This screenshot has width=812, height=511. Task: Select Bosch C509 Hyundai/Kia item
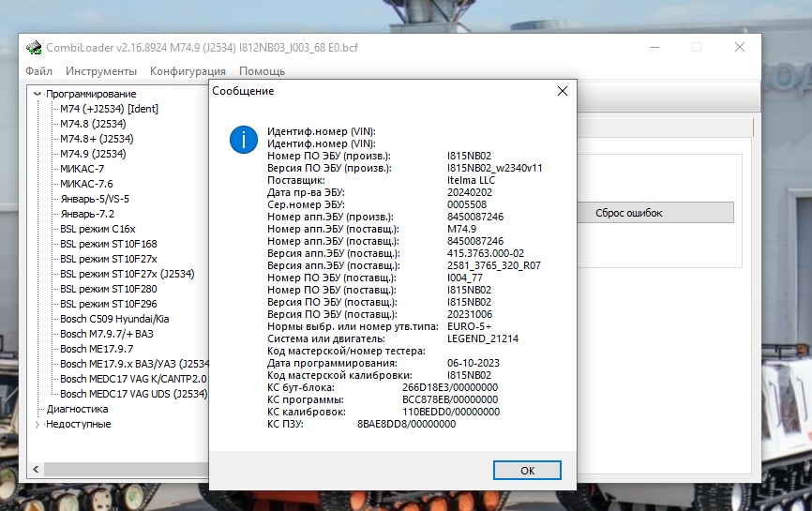pos(113,319)
